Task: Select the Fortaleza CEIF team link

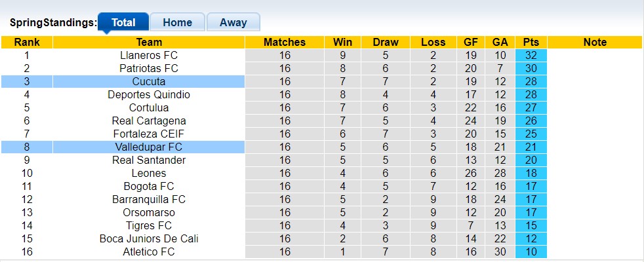Action: pos(149,134)
